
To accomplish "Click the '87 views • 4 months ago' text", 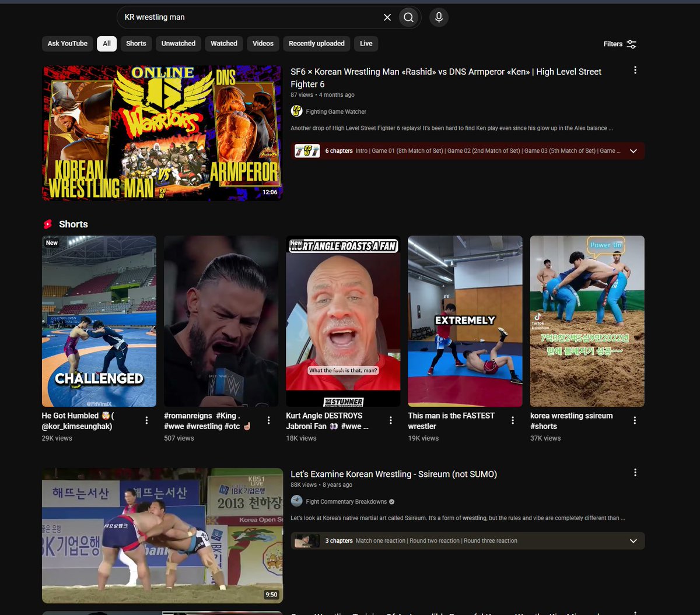I will [x=323, y=95].
